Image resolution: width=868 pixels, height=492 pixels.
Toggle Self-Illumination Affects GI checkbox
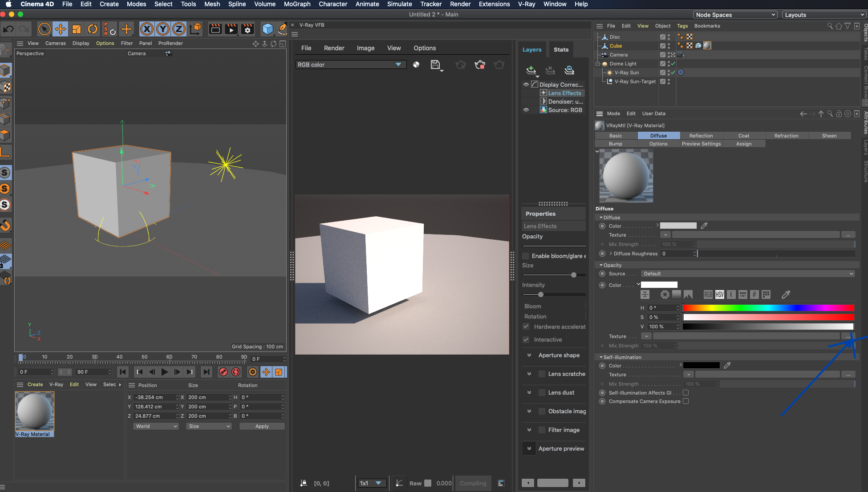(x=685, y=393)
